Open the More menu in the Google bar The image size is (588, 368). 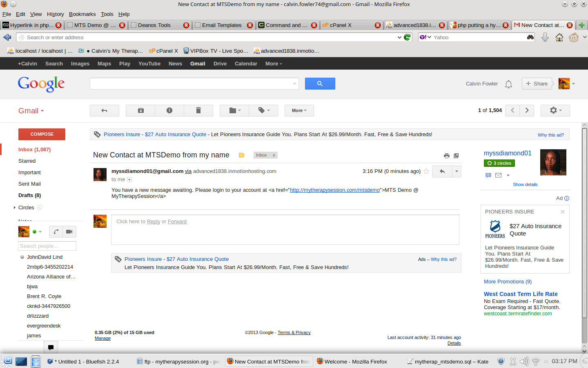coord(274,64)
